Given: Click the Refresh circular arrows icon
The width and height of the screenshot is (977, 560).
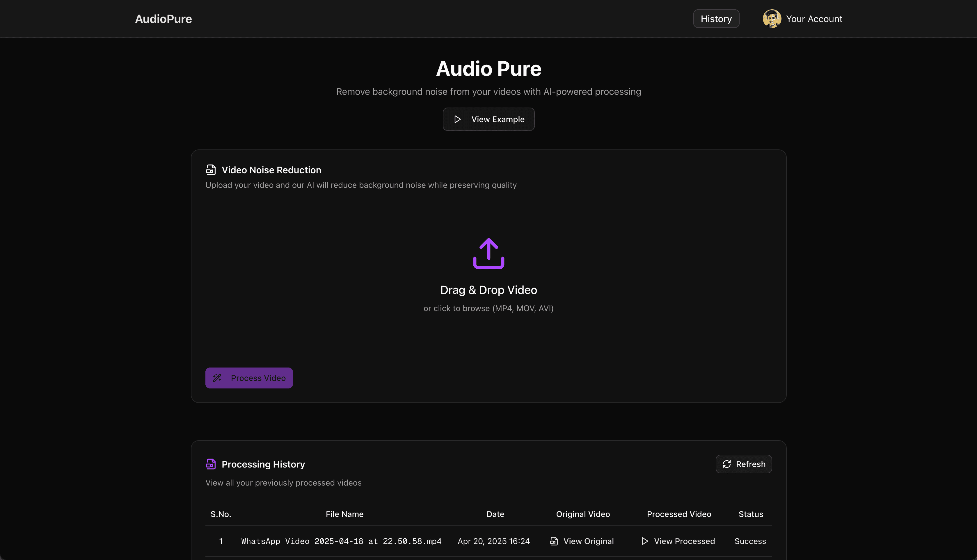Looking at the screenshot, I should (726, 464).
